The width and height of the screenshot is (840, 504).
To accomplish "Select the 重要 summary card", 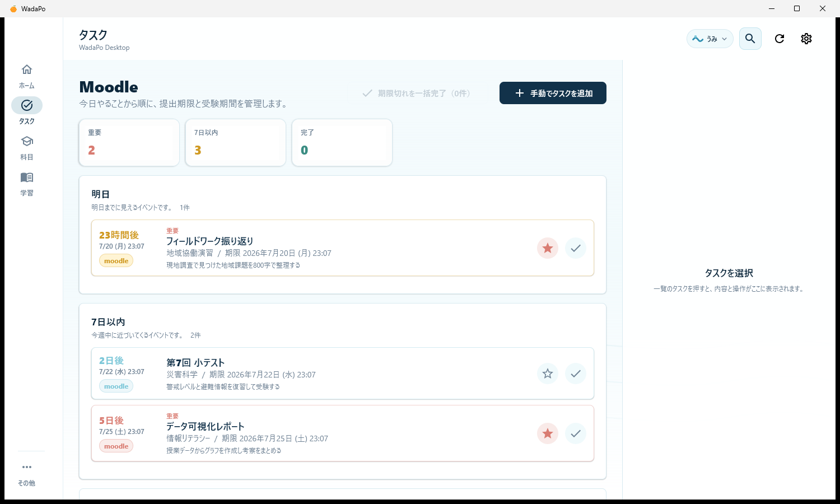I will [x=129, y=143].
